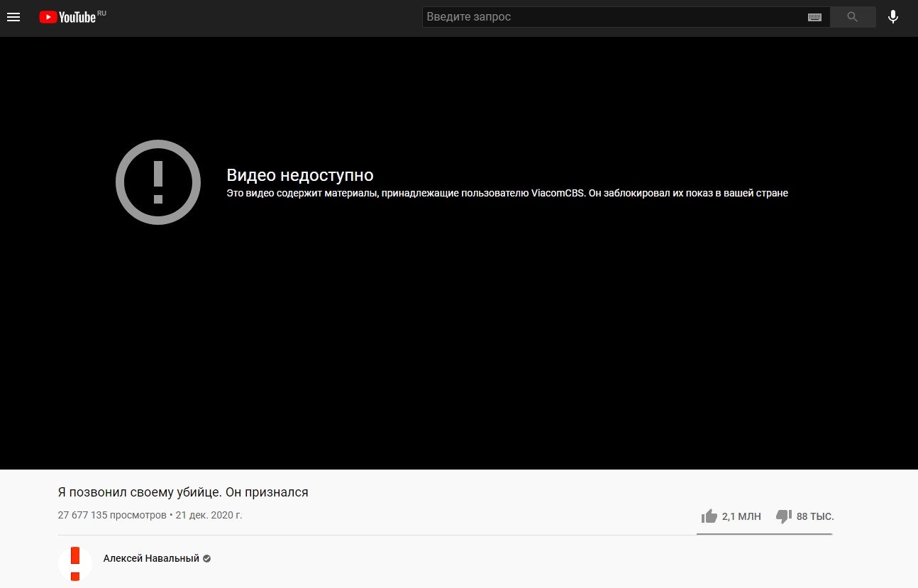Click the exclamation error icon in player
The height and width of the screenshot is (588, 918).
[x=158, y=182]
